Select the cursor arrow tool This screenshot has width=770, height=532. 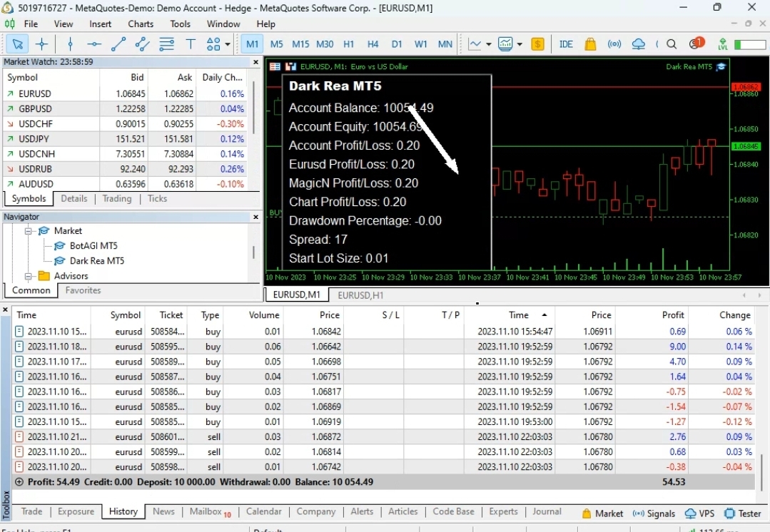(x=17, y=44)
